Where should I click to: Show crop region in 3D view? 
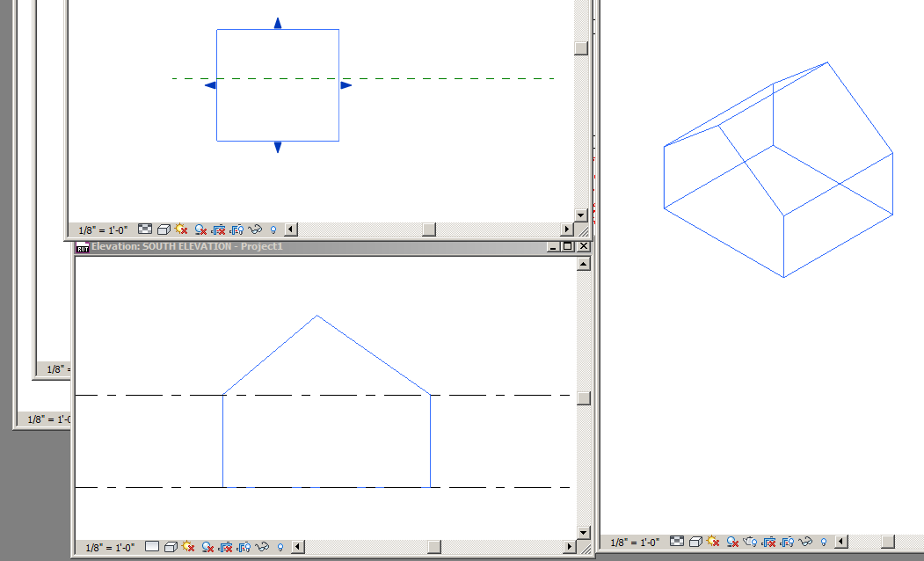[787, 542]
